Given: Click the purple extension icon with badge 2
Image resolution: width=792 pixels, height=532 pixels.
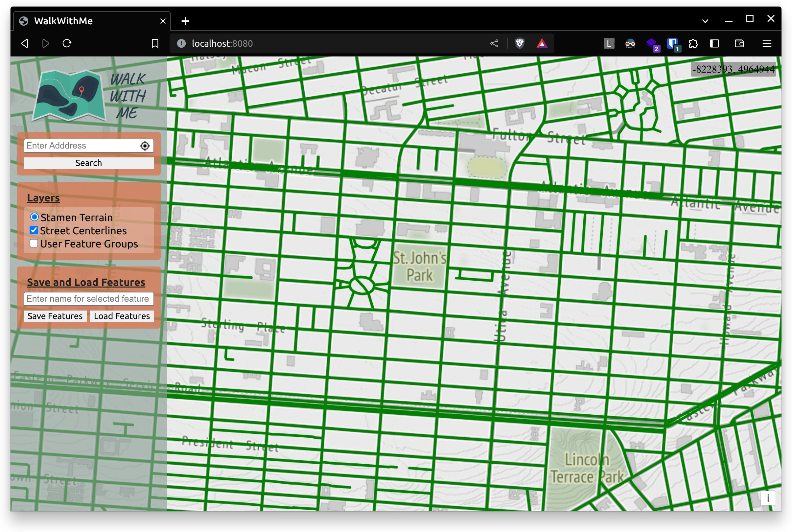Looking at the screenshot, I should [652, 44].
